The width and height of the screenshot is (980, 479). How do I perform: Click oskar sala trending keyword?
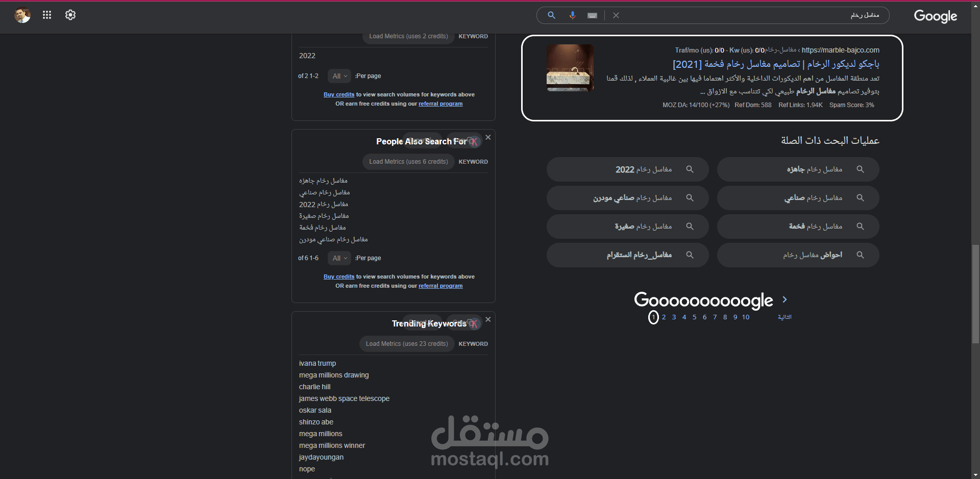click(315, 410)
